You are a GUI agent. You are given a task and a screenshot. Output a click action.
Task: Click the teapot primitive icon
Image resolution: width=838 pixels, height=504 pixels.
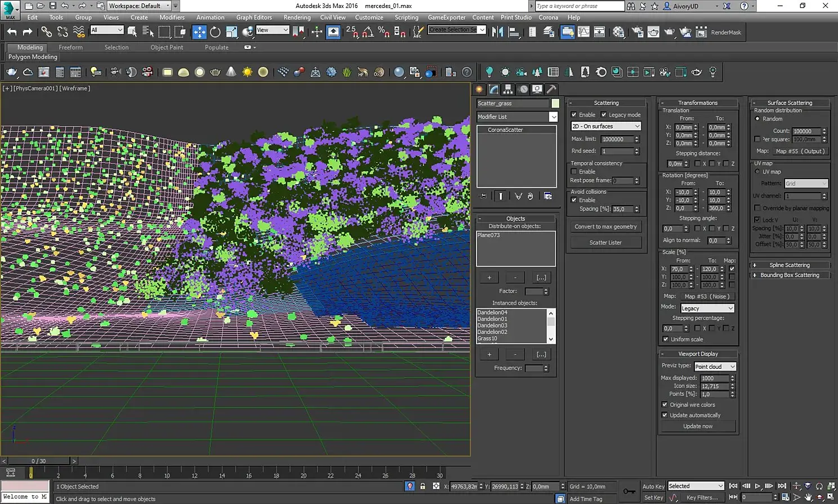tap(215, 72)
